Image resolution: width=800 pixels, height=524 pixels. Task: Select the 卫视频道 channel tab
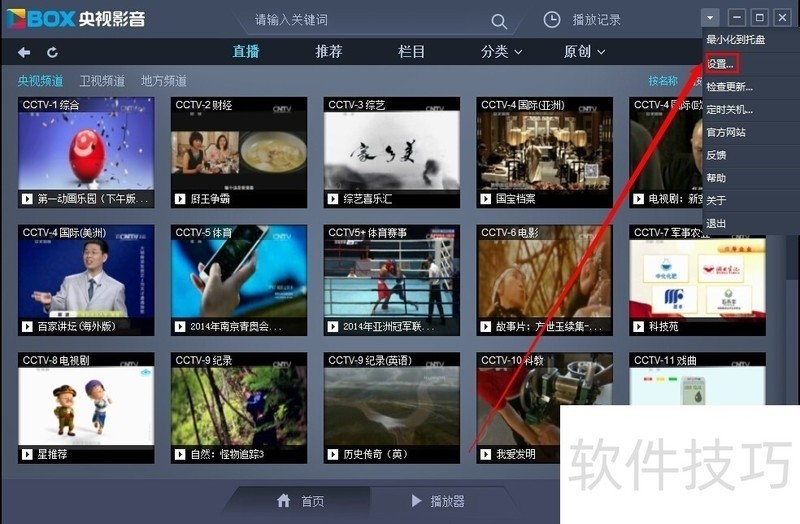coord(102,81)
